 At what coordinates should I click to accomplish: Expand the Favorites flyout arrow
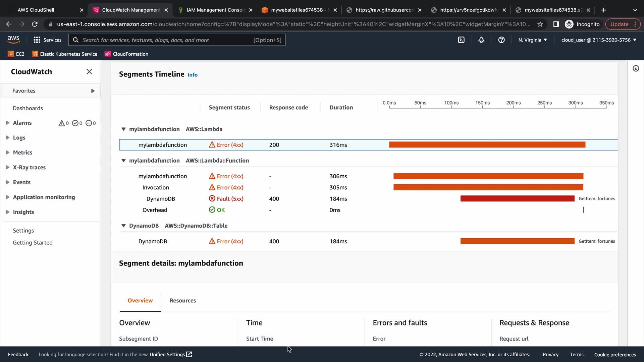point(93,91)
